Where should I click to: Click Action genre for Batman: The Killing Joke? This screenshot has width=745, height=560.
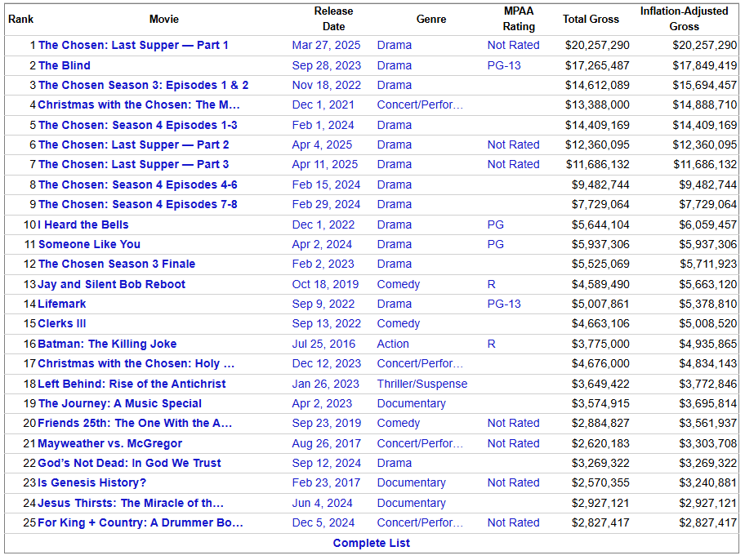pos(392,344)
